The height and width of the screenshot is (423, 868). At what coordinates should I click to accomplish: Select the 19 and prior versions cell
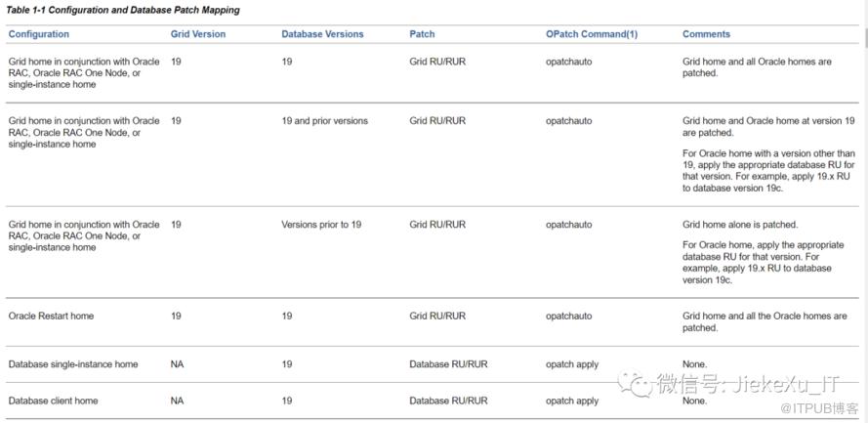(324, 121)
